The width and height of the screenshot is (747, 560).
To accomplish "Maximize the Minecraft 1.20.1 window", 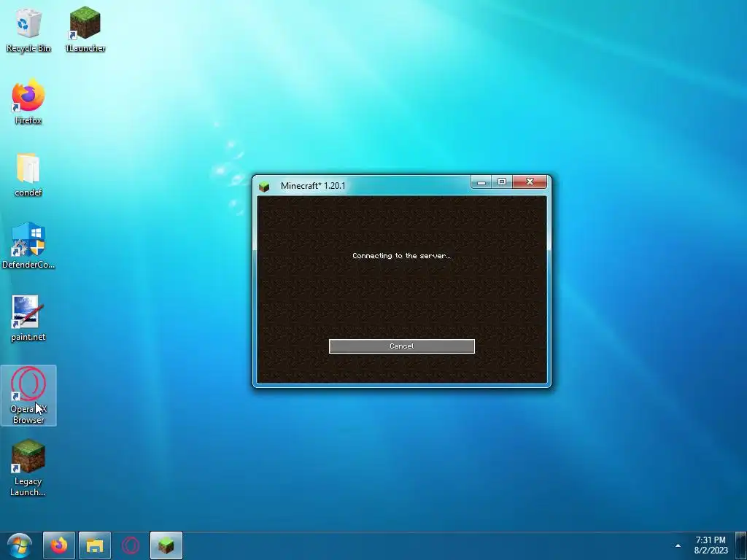I will [502, 182].
